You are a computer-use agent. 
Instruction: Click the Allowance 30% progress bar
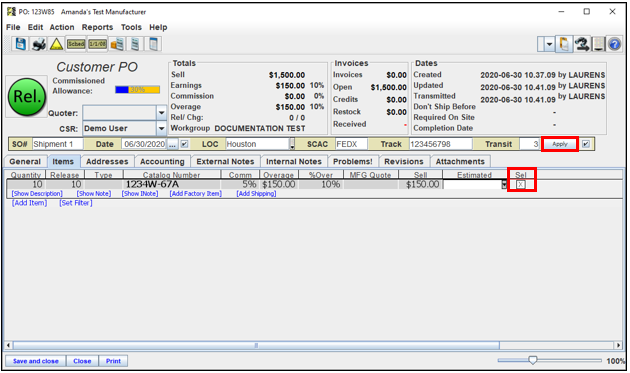137,90
